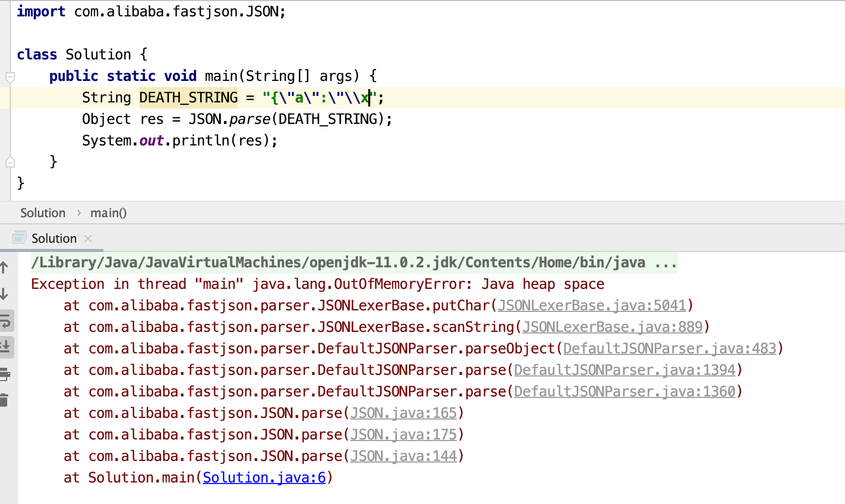Screen dimensions: 845x504
Task: Click the Up the Stack Trace arrow
Action: pyautogui.click(x=5, y=267)
